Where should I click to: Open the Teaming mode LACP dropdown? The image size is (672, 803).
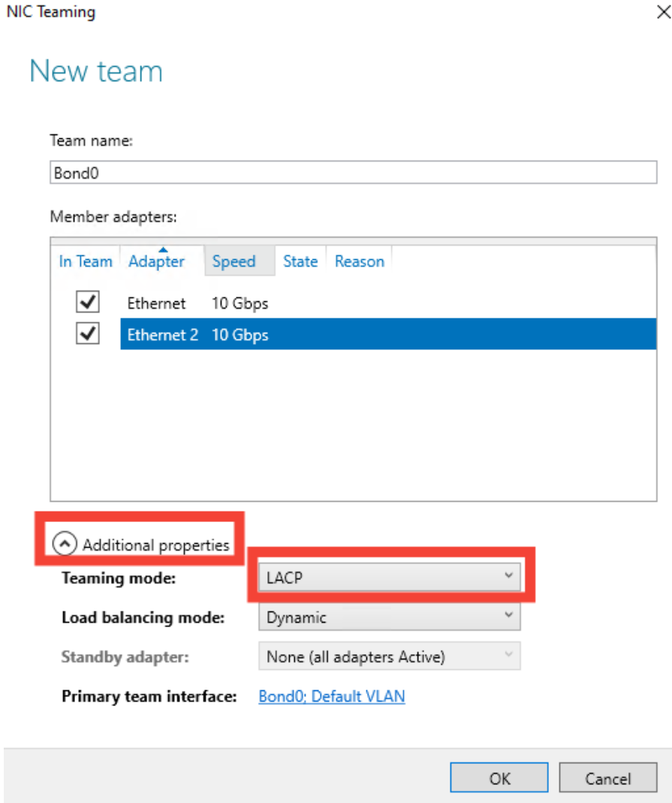(389, 577)
